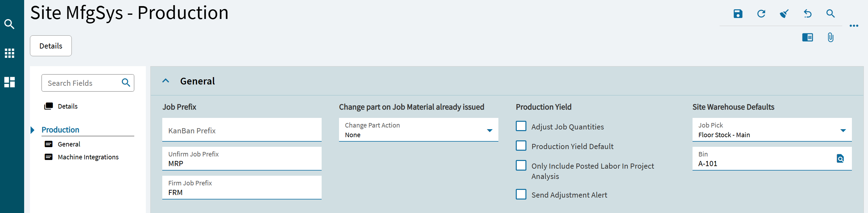Click the Job Prefix group label
The width and height of the screenshot is (868, 213).
pyautogui.click(x=179, y=107)
